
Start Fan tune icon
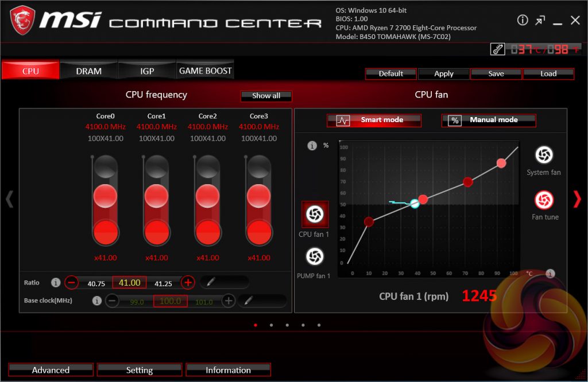544,200
